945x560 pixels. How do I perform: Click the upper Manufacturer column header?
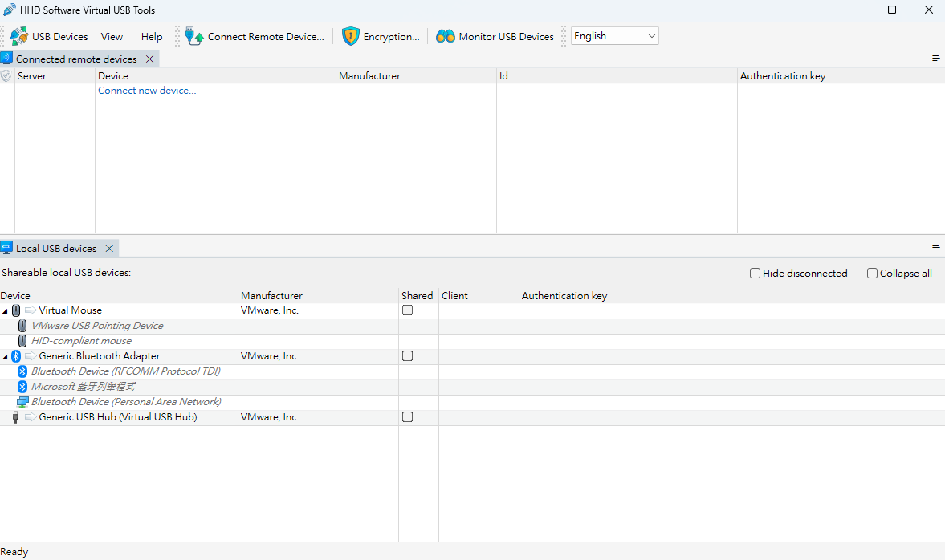(x=416, y=76)
